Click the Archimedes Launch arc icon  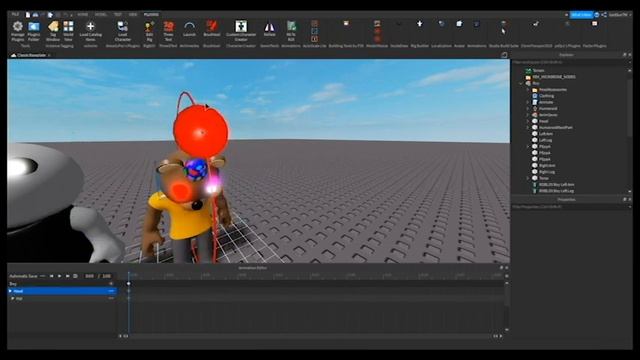point(189,27)
